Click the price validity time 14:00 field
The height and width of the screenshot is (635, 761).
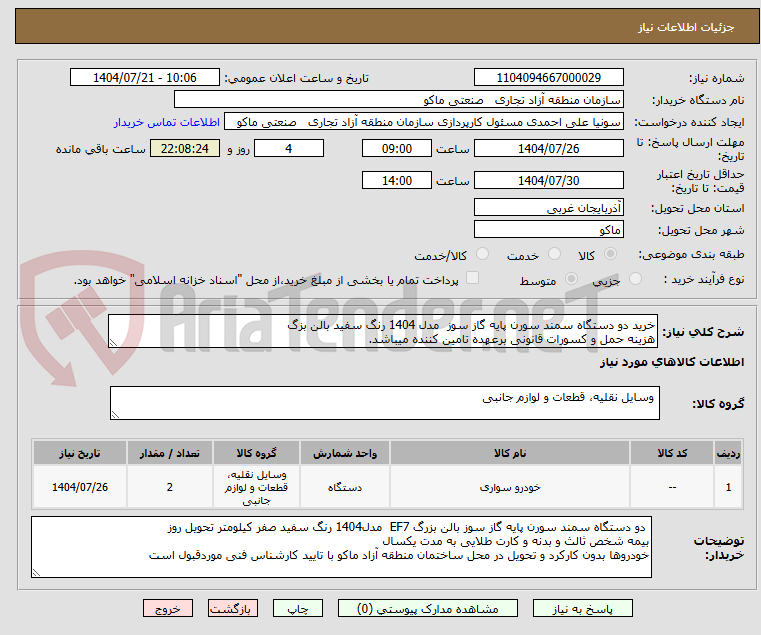click(x=397, y=181)
